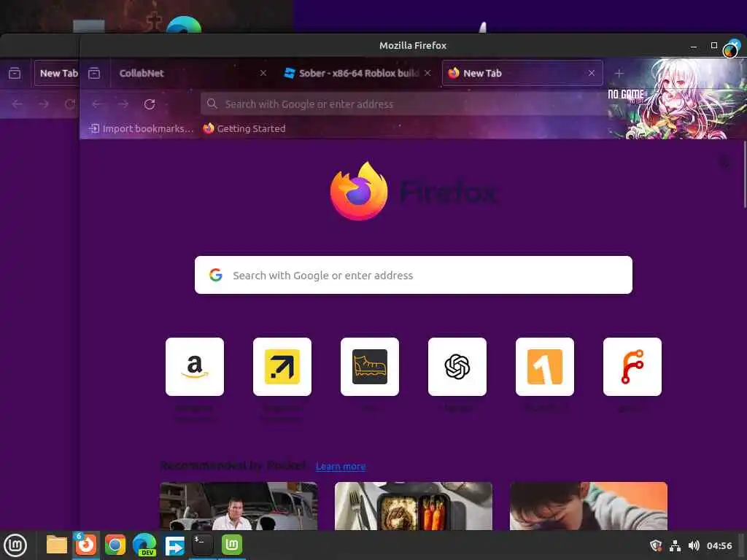Click the Firefox taskbar icon
The height and width of the screenshot is (560, 747).
86,545
